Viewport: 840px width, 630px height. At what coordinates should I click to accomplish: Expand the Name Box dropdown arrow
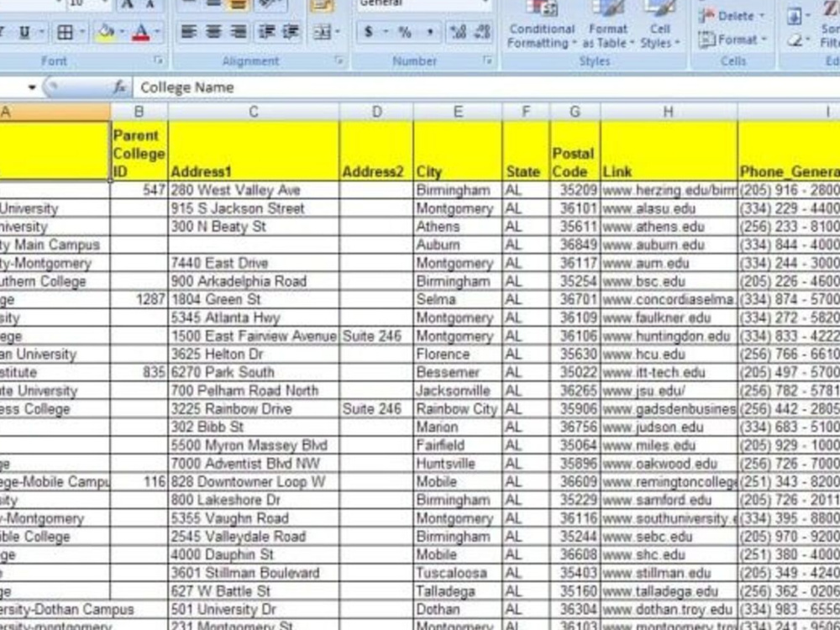coord(32,87)
